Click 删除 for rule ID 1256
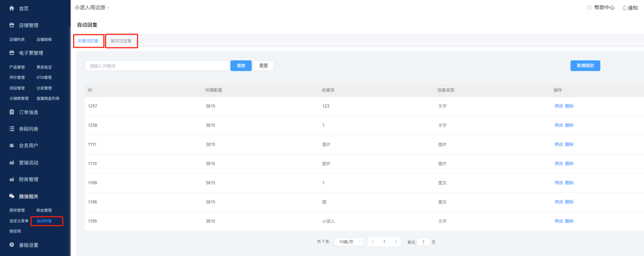The image size is (644, 256). [569, 125]
